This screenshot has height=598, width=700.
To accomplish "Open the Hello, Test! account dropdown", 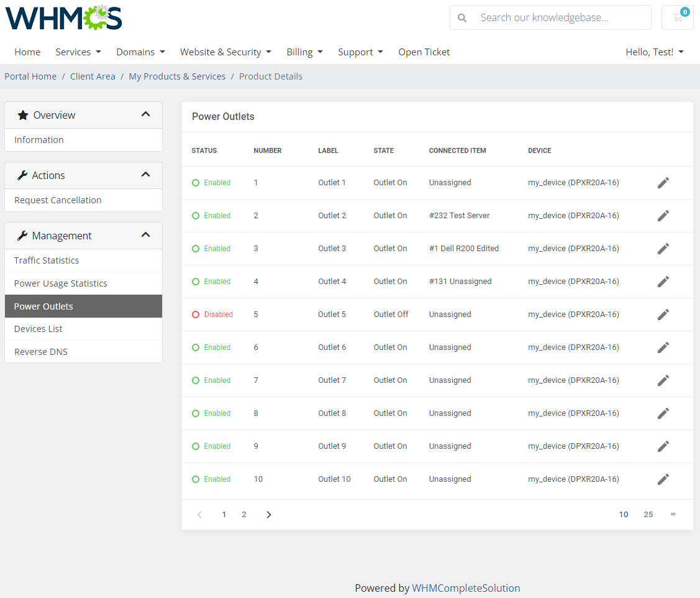I will tap(655, 52).
